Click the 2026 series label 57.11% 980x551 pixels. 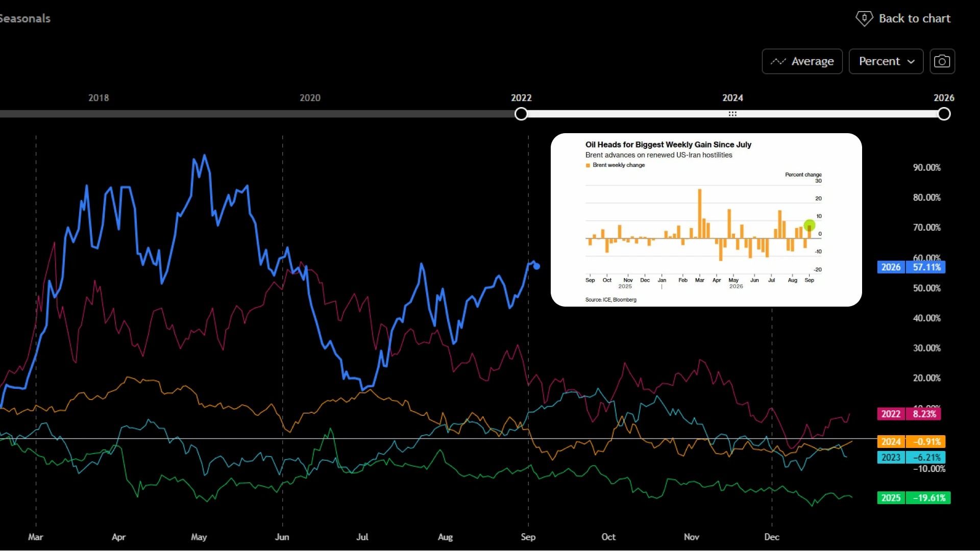point(911,267)
